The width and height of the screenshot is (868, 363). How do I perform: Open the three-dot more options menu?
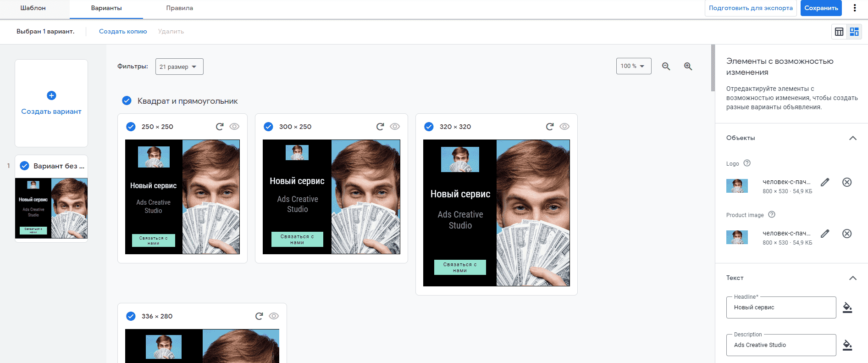[x=855, y=8]
